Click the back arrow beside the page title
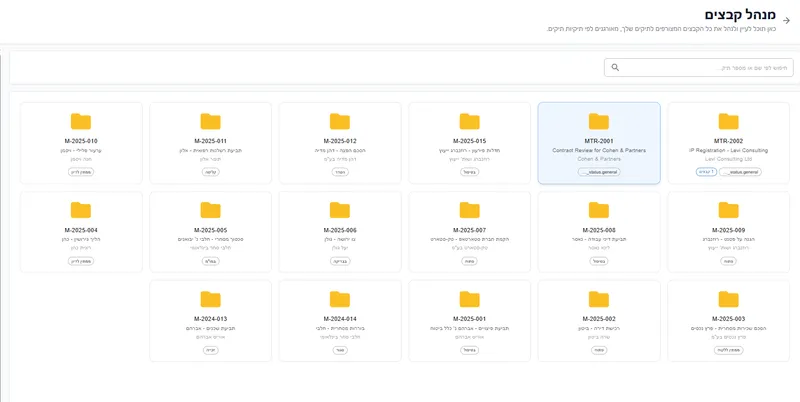The width and height of the screenshot is (800, 402). tap(786, 18)
